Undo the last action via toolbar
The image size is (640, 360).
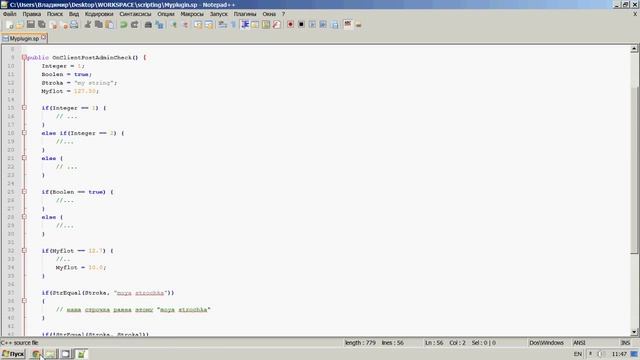[123, 24]
